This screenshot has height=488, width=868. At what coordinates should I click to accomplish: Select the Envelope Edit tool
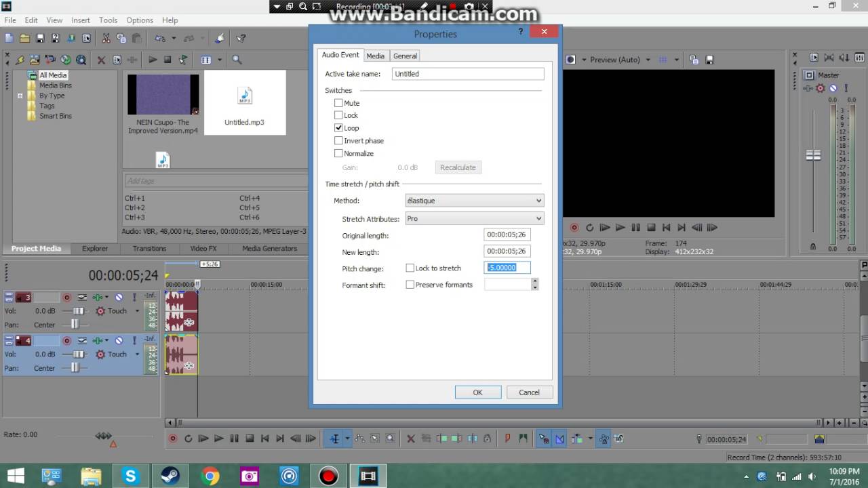pyautogui.click(x=359, y=439)
